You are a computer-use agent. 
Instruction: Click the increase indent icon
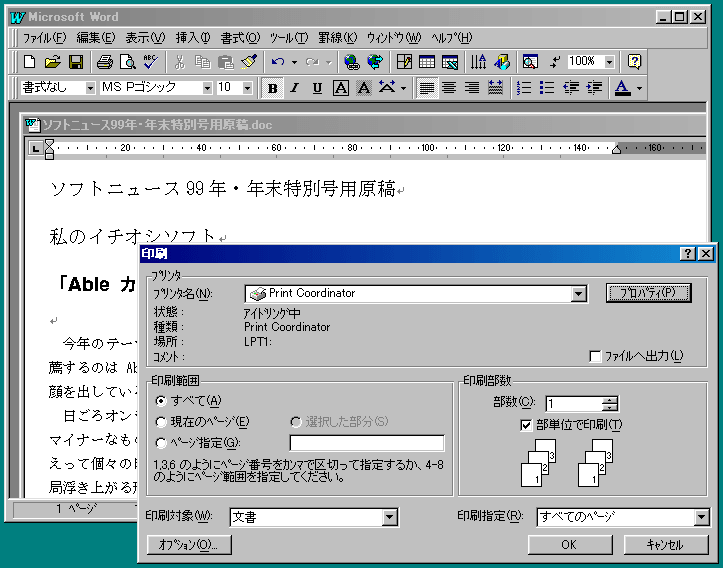[594, 88]
